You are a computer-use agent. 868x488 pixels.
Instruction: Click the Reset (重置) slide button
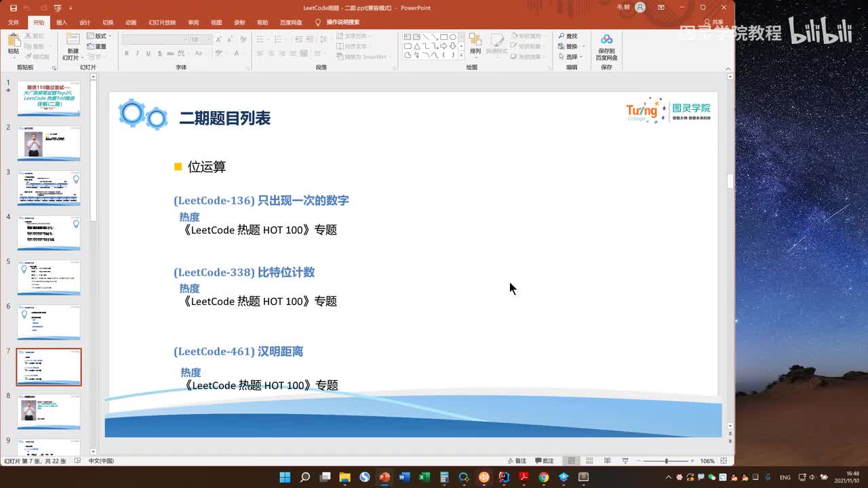click(x=97, y=46)
